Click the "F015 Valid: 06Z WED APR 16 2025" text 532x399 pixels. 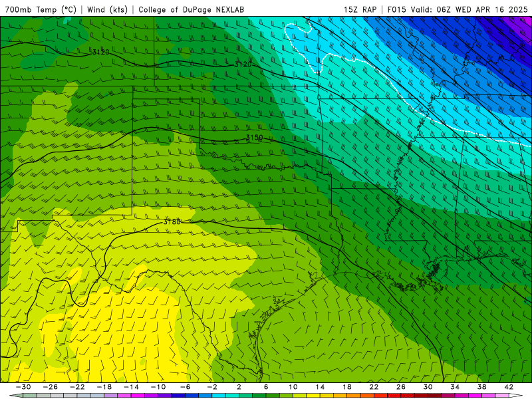coord(458,9)
